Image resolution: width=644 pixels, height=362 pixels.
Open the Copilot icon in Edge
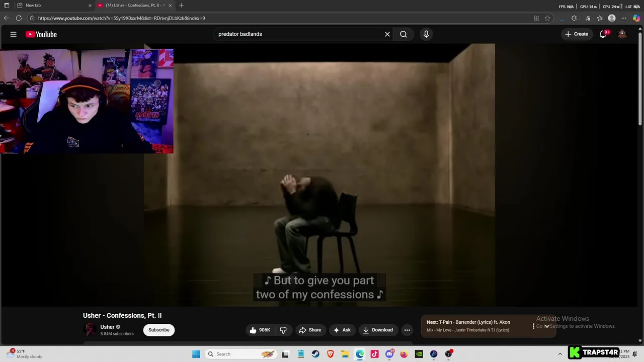click(x=636, y=18)
